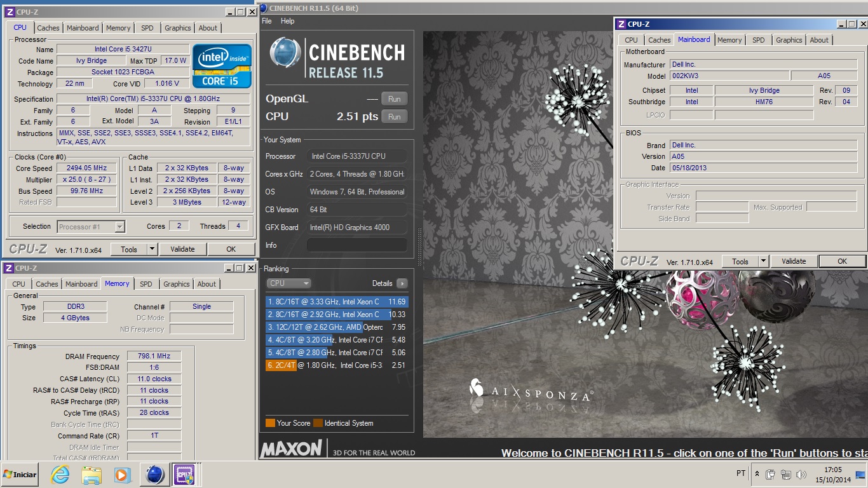
Task: Click the brown Identical System legend swatch
Action: [318, 423]
